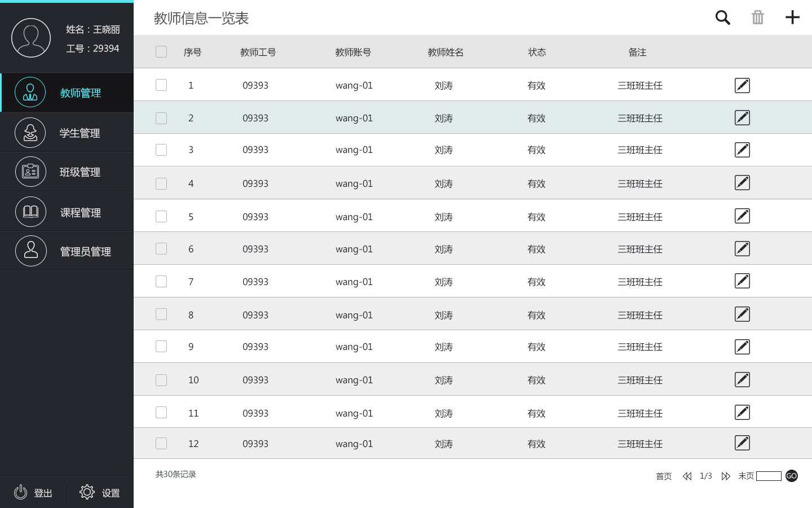Edit row 9 with pencil icon

(x=742, y=347)
